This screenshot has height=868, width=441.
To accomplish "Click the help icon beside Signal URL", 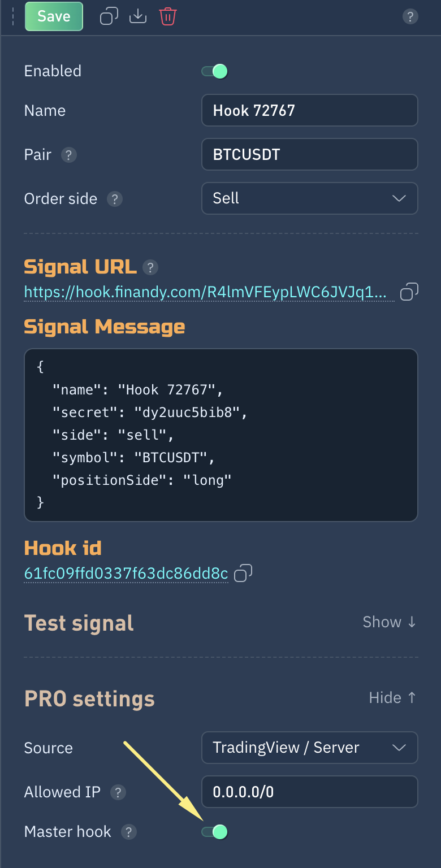I will tap(150, 267).
